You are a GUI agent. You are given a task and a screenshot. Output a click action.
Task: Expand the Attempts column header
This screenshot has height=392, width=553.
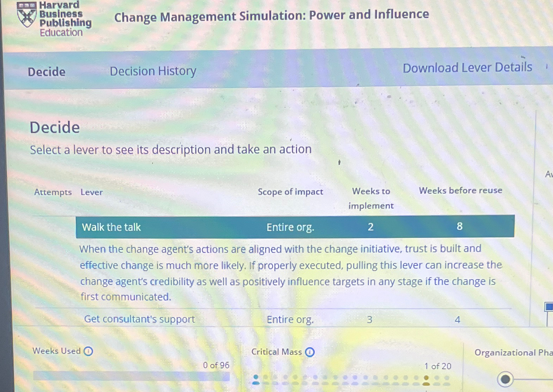tap(53, 192)
